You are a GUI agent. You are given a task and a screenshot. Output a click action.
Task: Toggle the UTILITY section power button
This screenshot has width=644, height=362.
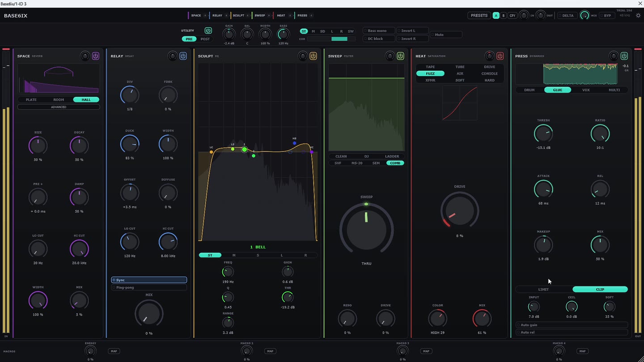point(208,30)
